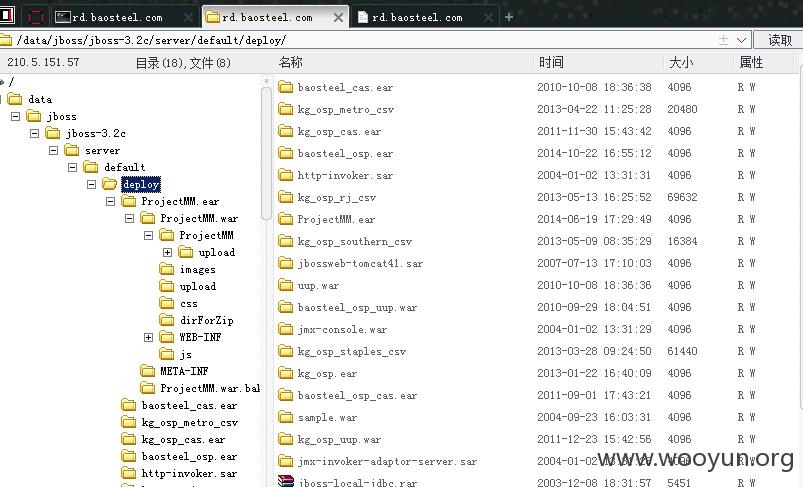The width and height of the screenshot is (803, 487).
Task: Expand the upload node under ProjectMM
Action: (167, 252)
